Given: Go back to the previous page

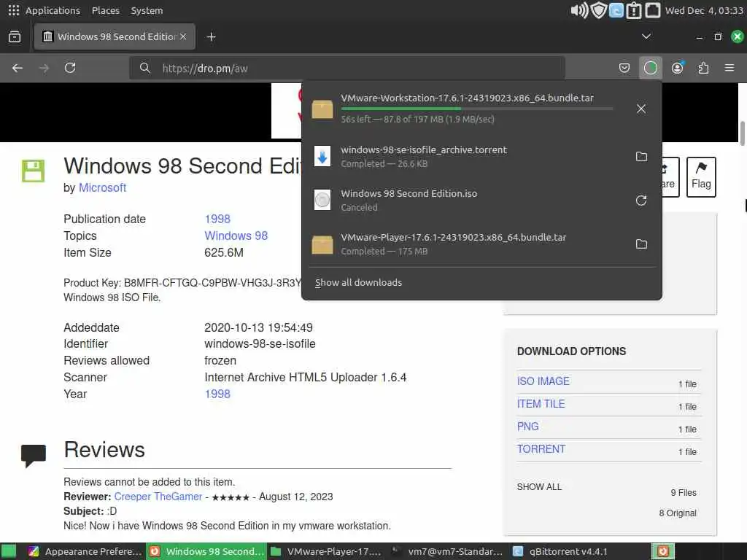Looking at the screenshot, I should click(18, 68).
